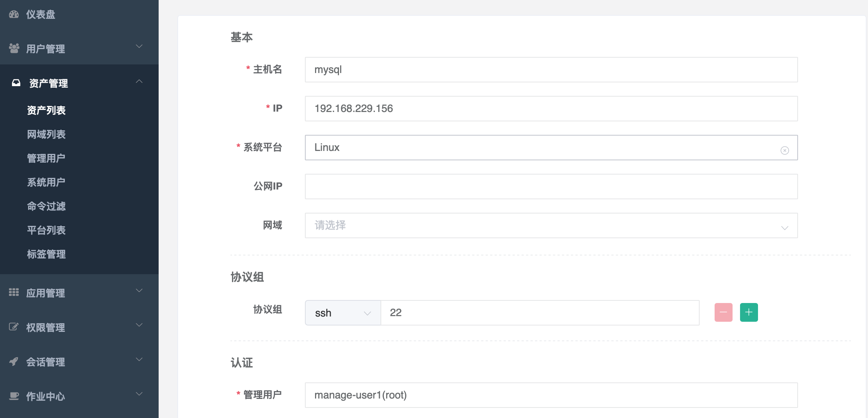Expand the 应用管理 menu chevron
The image size is (868, 418).
(x=139, y=291)
